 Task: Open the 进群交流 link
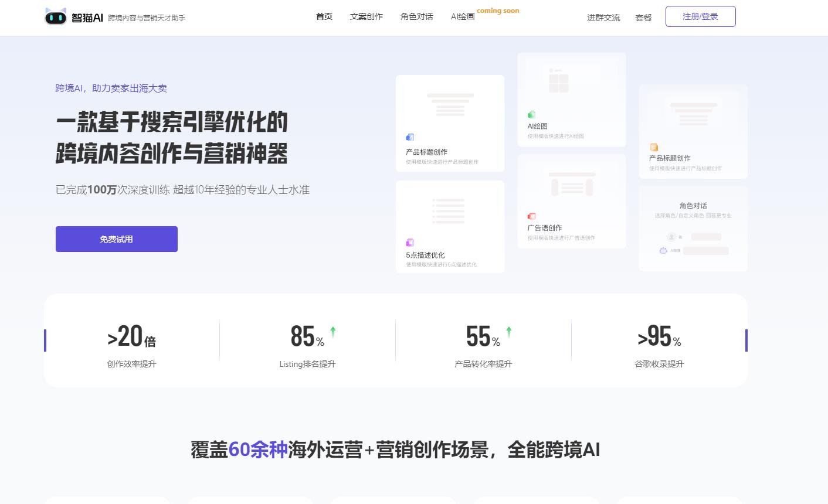tap(603, 18)
